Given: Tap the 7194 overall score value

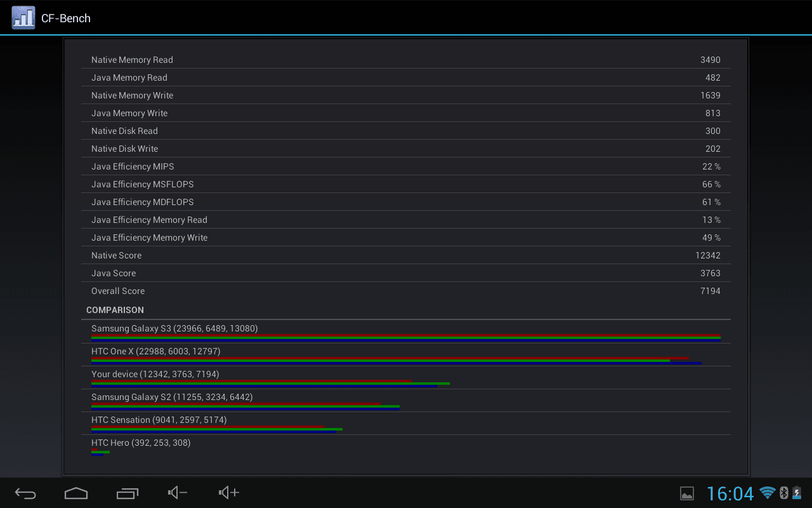Looking at the screenshot, I should pyautogui.click(x=710, y=291).
